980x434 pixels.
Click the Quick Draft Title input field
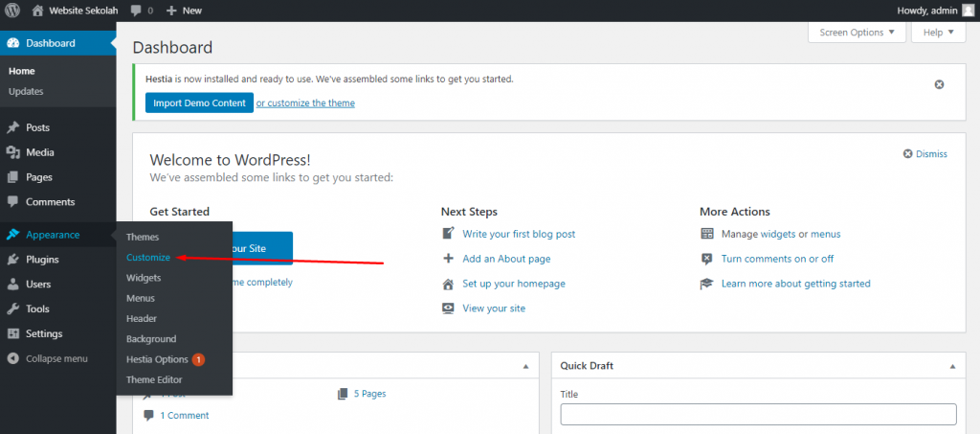[x=758, y=415]
